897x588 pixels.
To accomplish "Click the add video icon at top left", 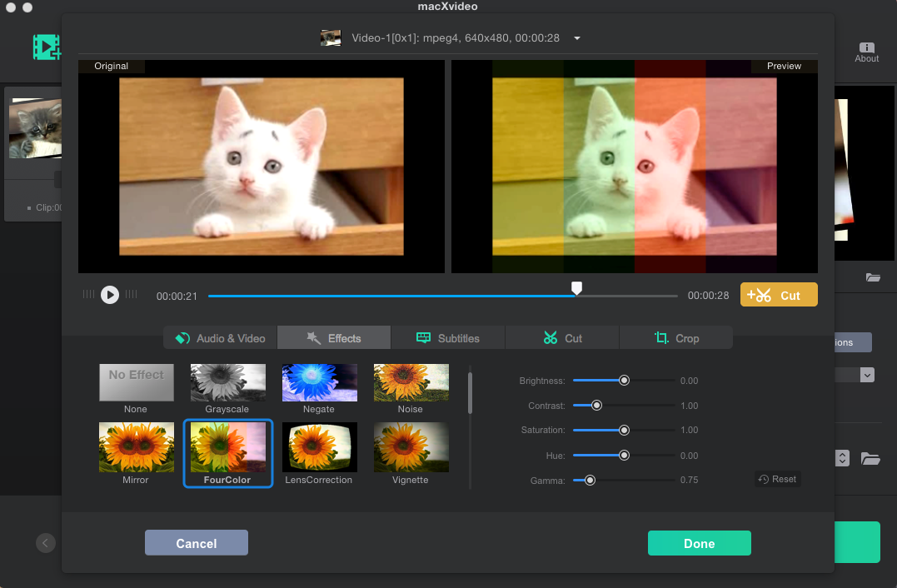I will pyautogui.click(x=47, y=47).
